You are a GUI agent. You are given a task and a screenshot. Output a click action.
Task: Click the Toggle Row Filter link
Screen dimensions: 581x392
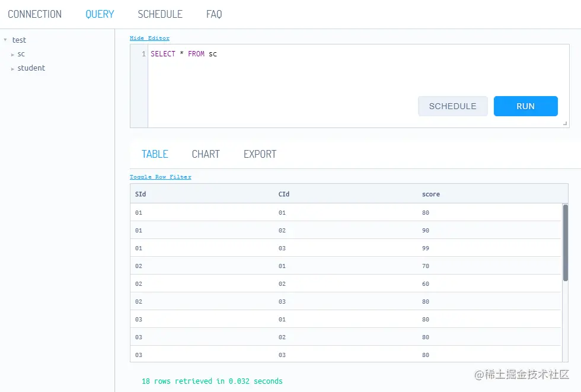click(x=161, y=177)
